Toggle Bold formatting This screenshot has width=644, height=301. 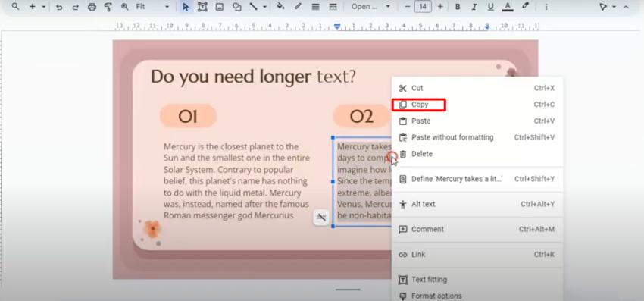click(458, 7)
